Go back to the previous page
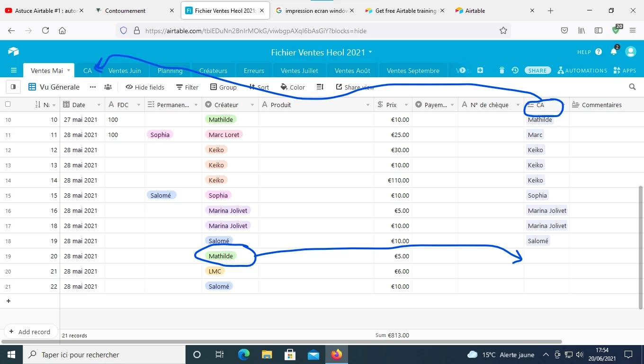This screenshot has width=644, height=364. click(x=11, y=30)
